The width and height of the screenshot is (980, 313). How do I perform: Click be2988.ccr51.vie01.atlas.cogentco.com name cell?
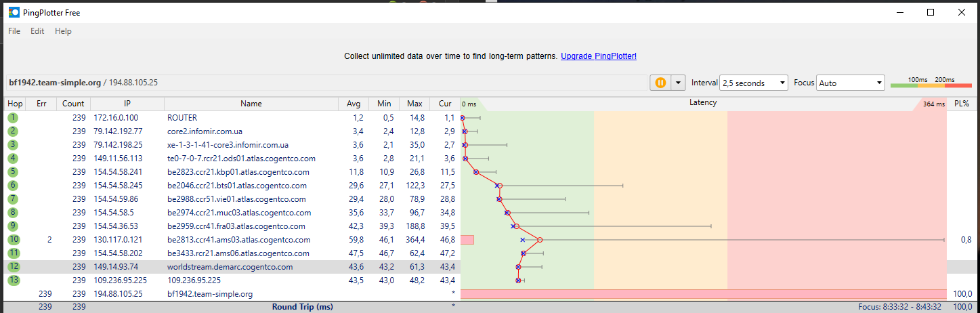click(x=236, y=199)
